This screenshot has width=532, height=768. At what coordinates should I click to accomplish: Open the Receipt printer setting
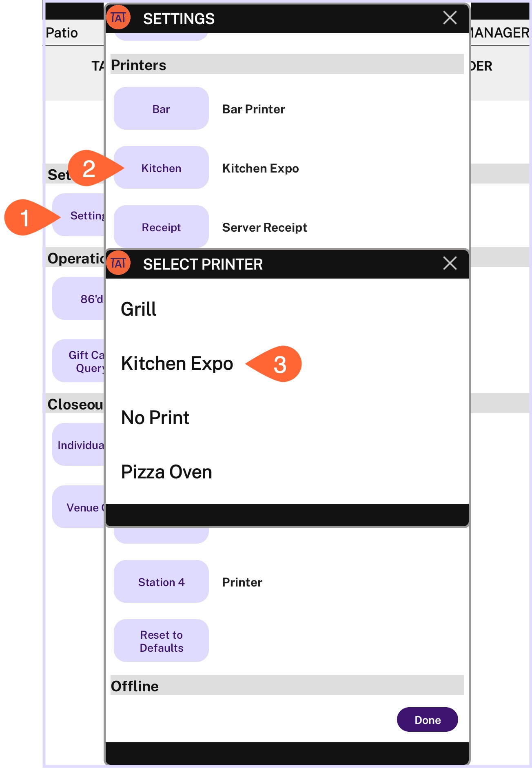pyautogui.click(x=161, y=227)
